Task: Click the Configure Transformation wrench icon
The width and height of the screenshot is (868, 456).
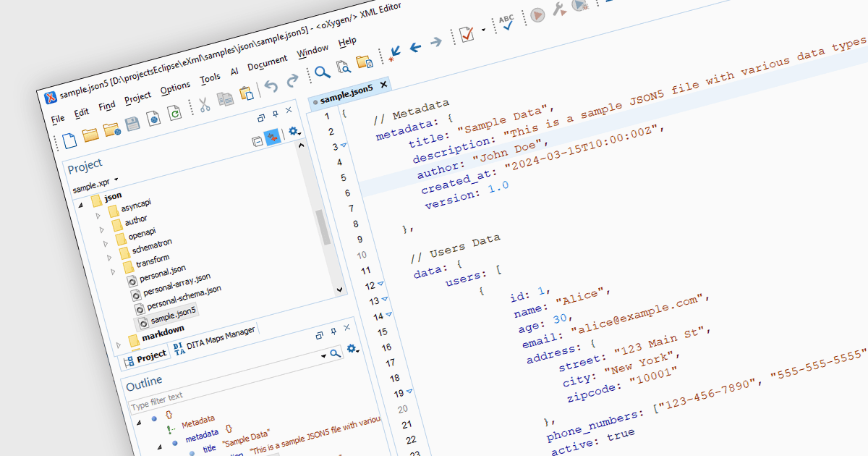Action: coord(558,9)
